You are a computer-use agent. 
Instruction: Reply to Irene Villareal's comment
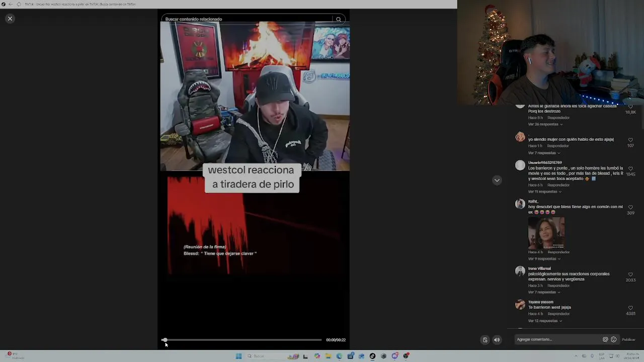click(x=558, y=286)
